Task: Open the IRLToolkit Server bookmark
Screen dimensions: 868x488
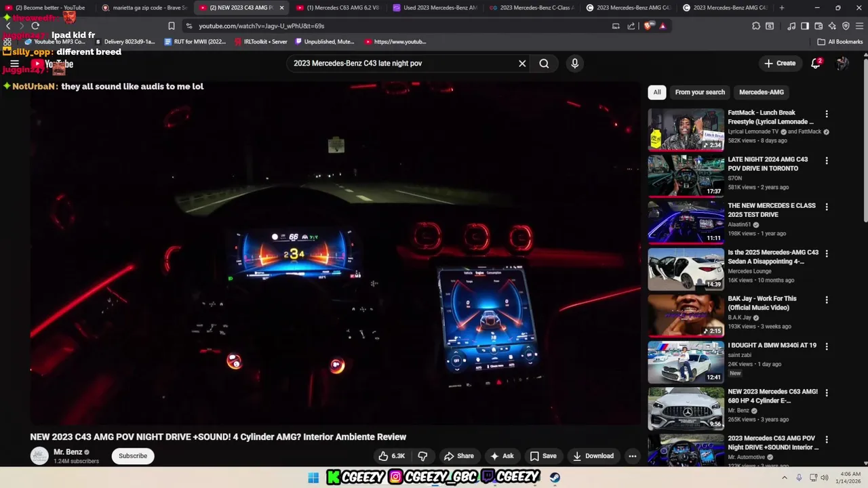Action: click(260, 41)
